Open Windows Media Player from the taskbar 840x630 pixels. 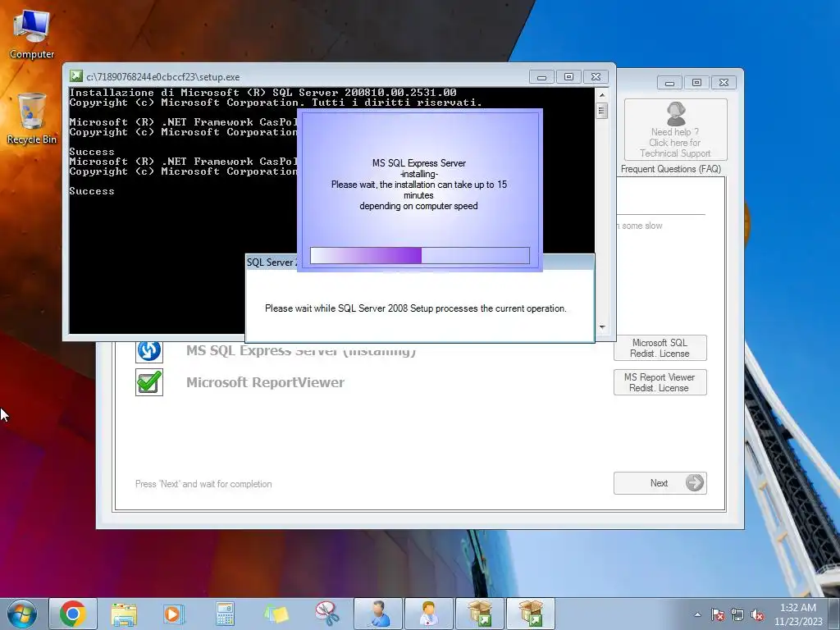pos(174,614)
